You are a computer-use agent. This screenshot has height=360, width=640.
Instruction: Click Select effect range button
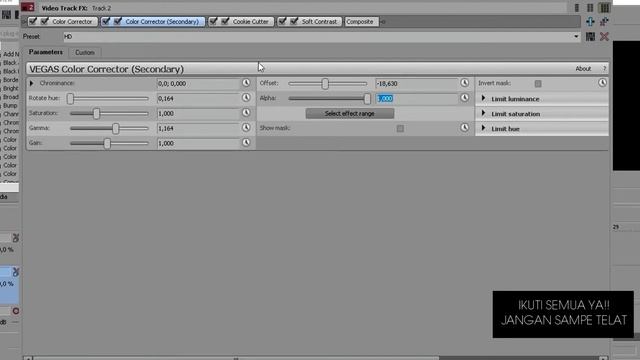(x=350, y=113)
